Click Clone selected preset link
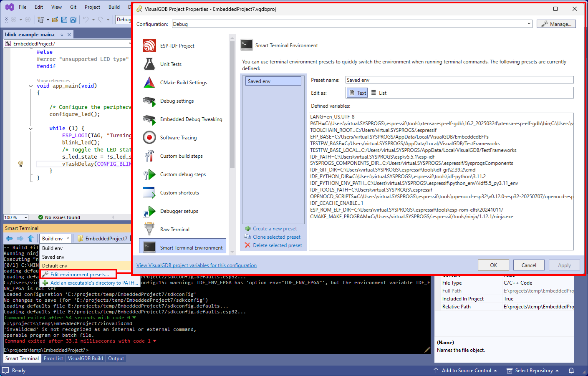The image size is (588, 376). (x=276, y=237)
